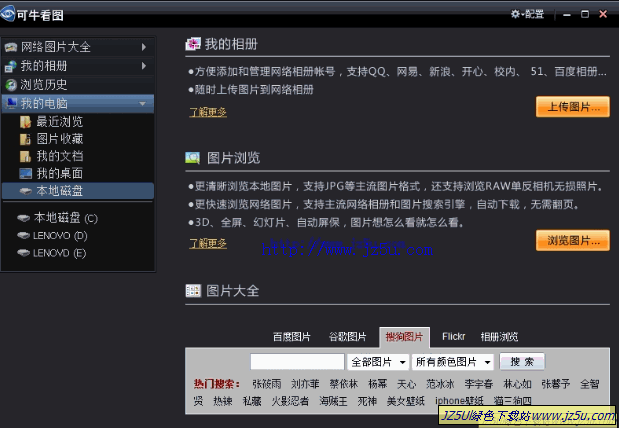Image resolution: width=619 pixels, height=428 pixels.
Task: Expand the 网络图片大全 sidebar arrow
Action: coord(144,47)
